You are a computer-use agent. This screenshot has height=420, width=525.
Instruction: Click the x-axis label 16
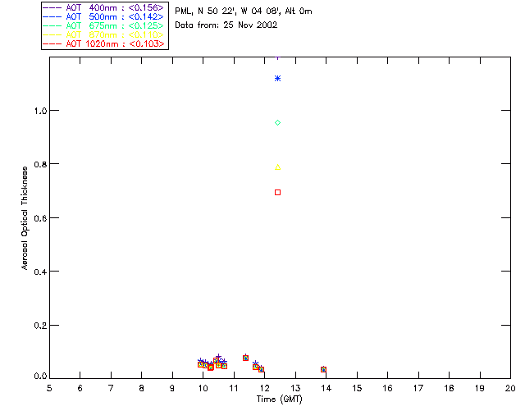point(387,388)
